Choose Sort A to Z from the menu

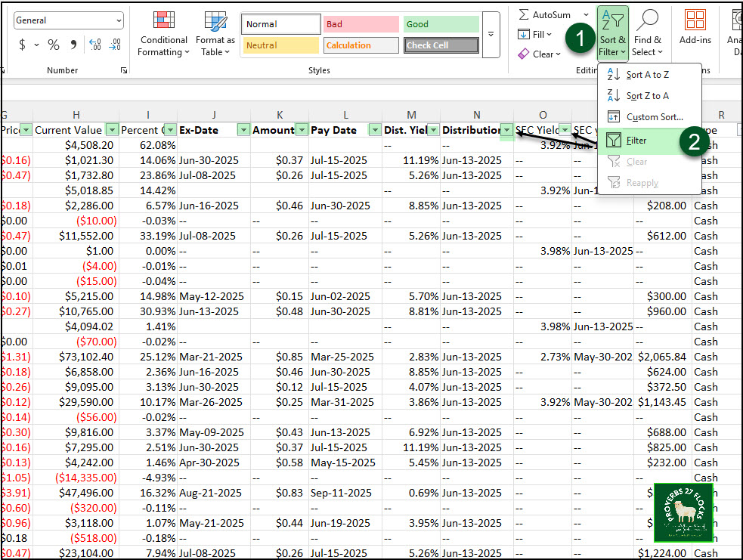pos(647,75)
